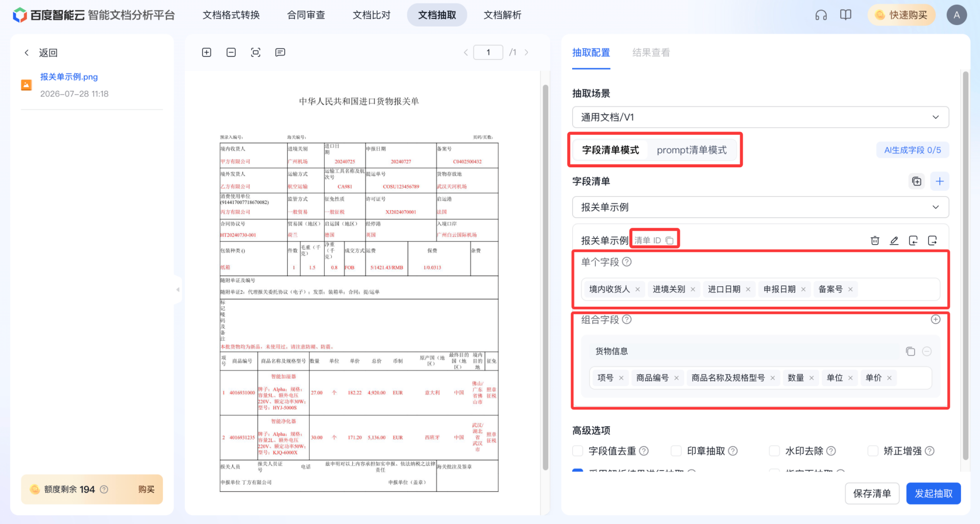Remove 进境关别 field tag
This screenshot has width=980, height=524.
click(x=693, y=289)
